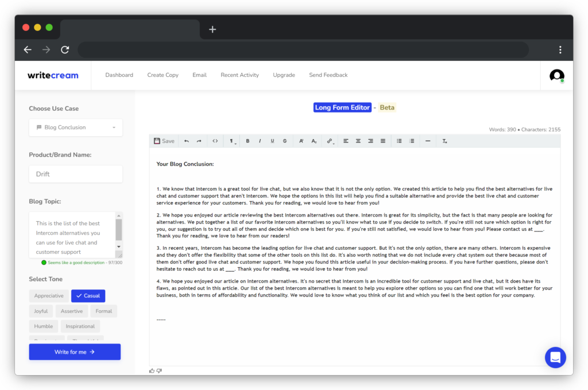The width and height of the screenshot is (588, 390).
Task: Open Send Feedback
Action: tap(328, 75)
